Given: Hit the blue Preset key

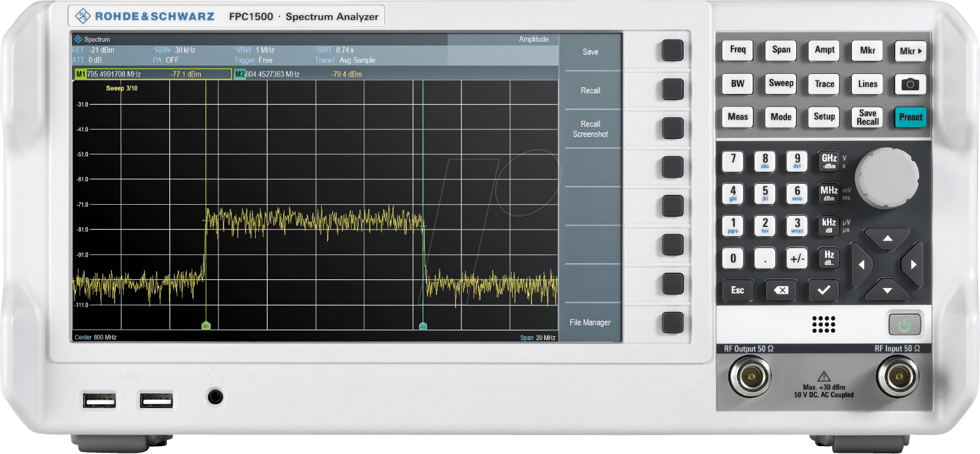Looking at the screenshot, I should [x=911, y=117].
